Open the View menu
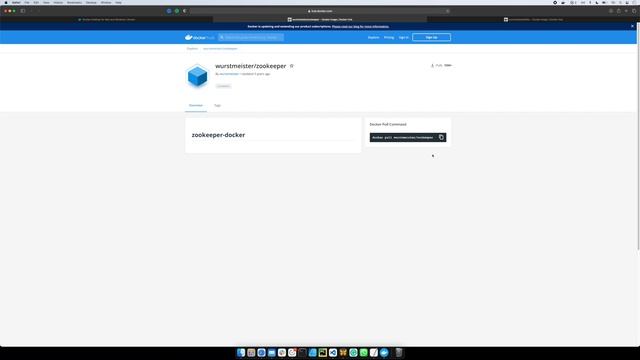The image size is (640, 360). [47, 2]
